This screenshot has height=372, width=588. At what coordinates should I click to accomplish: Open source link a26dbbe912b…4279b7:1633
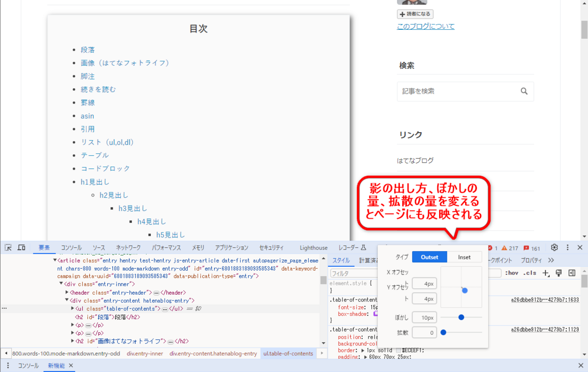click(x=545, y=300)
